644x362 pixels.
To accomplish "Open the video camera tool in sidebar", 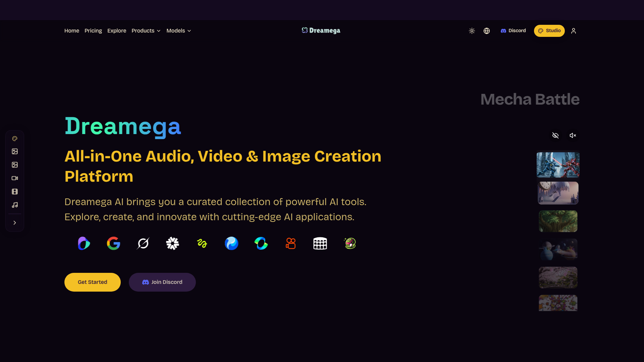I will 15,178.
